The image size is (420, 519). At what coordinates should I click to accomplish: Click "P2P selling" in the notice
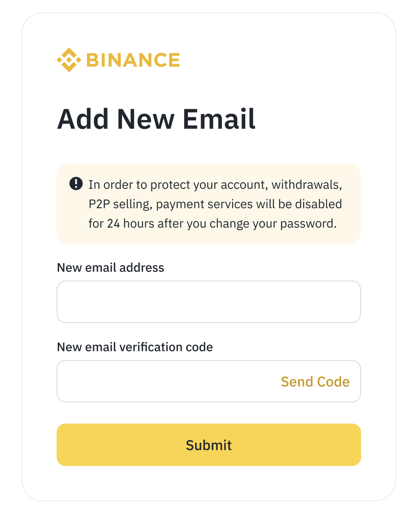[120, 204]
